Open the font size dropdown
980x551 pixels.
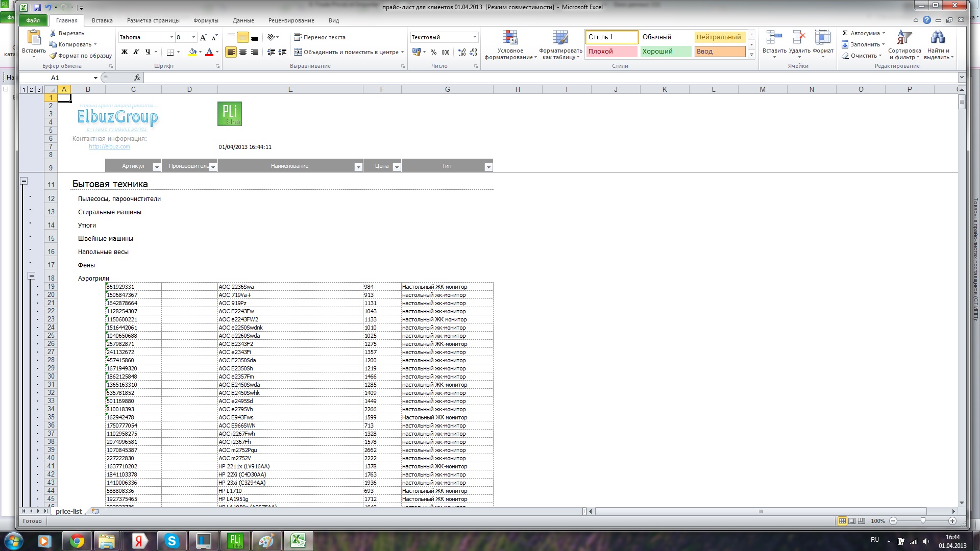click(x=193, y=37)
